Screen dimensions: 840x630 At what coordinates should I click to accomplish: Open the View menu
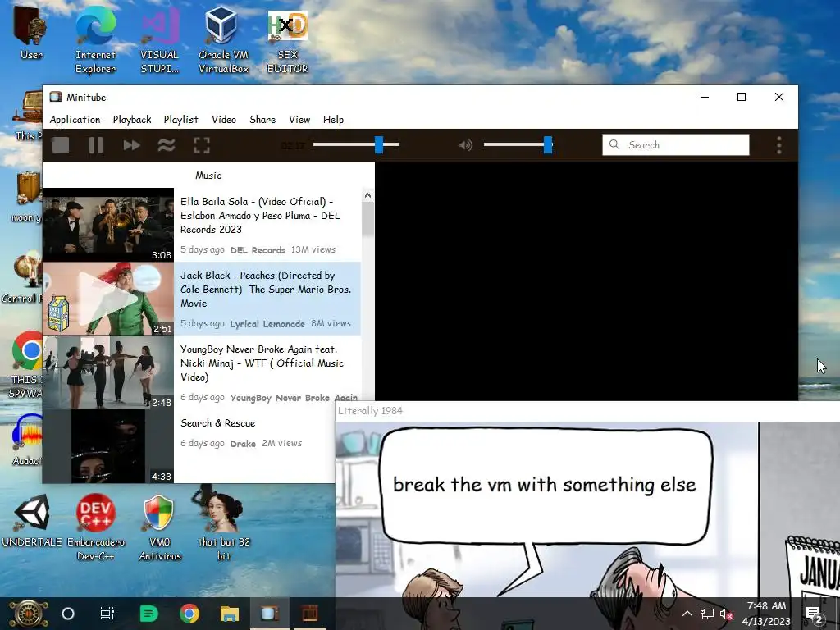click(299, 120)
